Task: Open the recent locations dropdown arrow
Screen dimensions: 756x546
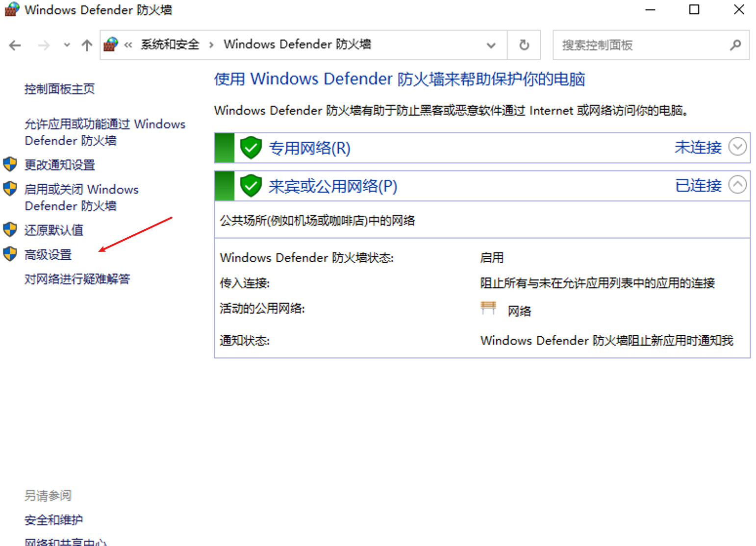Action: click(67, 45)
